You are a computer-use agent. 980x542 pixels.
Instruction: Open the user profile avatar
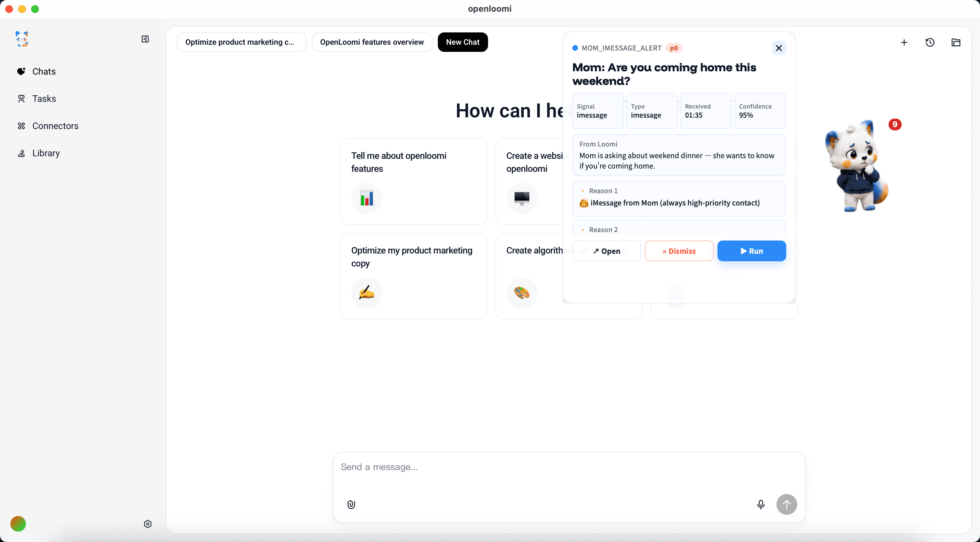(x=18, y=524)
